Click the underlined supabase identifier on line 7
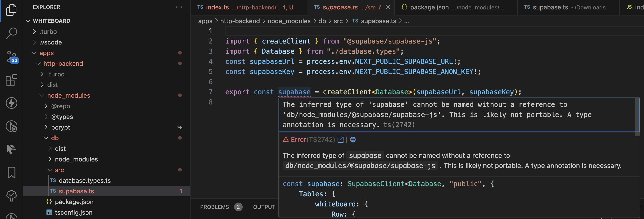 [x=294, y=92]
